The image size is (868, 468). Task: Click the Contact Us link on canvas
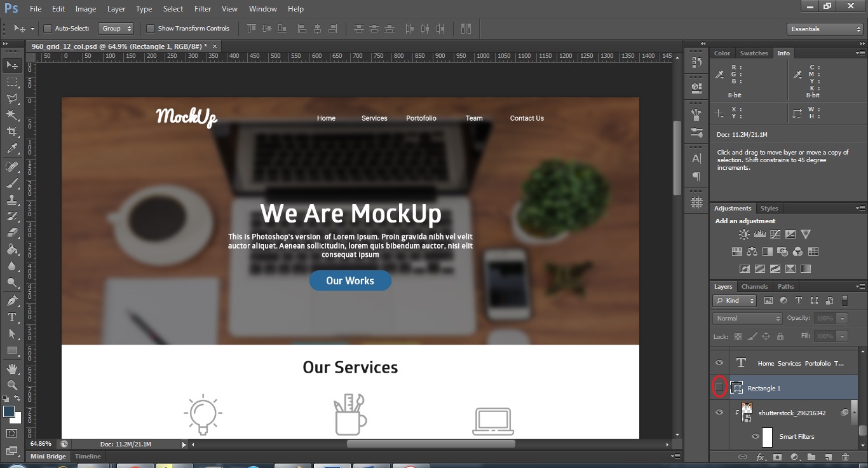[x=527, y=118]
